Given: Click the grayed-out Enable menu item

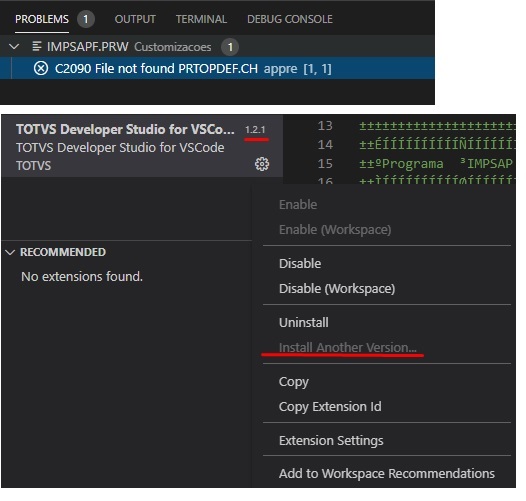Looking at the screenshot, I should click(x=298, y=204).
